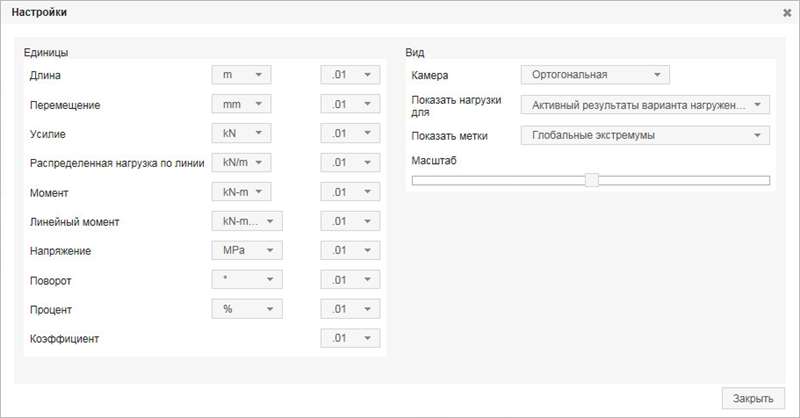Open the Длина unit dropdown
Screen dimensions: 800x418
[x=241, y=75]
